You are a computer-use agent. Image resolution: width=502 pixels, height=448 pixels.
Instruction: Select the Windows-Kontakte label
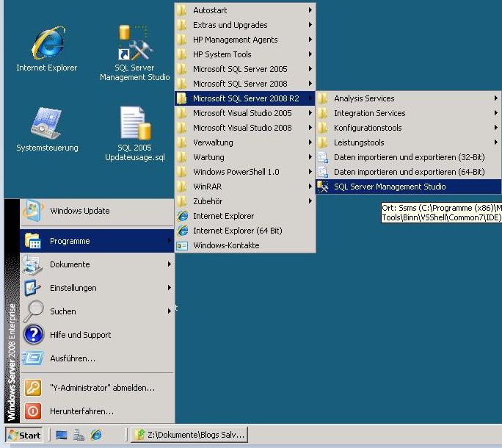pos(226,245)
